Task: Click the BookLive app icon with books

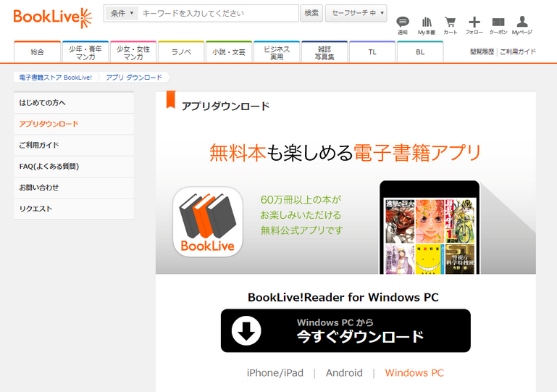Action: [x=208, y=222]
